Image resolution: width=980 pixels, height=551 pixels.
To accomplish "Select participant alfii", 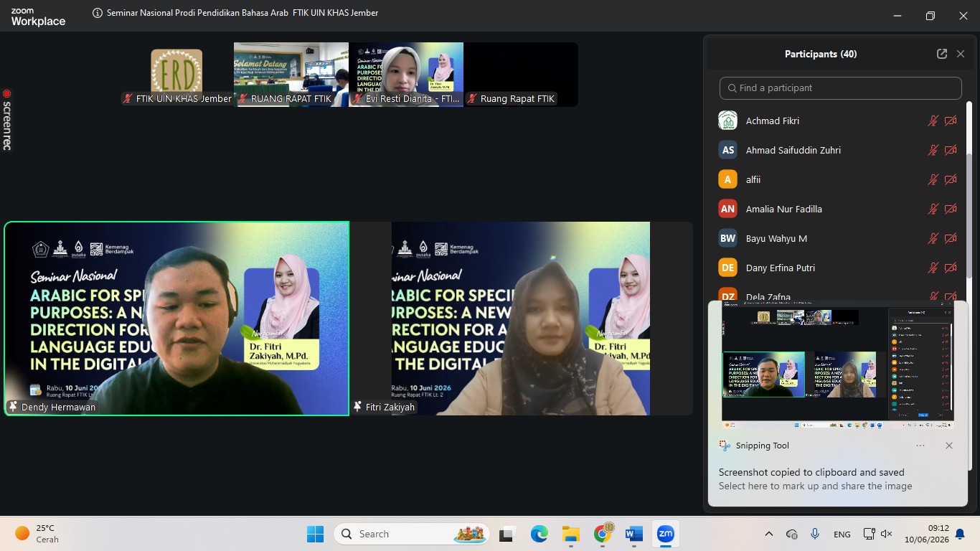I will pyautogui.click(x=839, y=179).
